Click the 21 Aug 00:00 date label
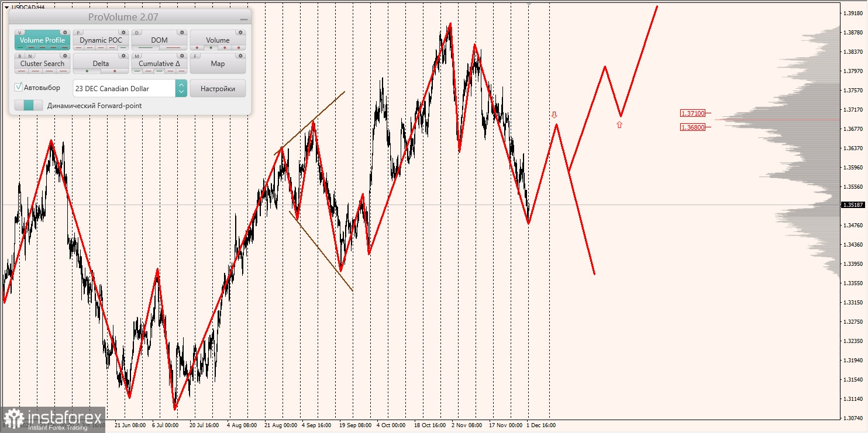This screenshot has height=433, width=868. tap(281, 425)
